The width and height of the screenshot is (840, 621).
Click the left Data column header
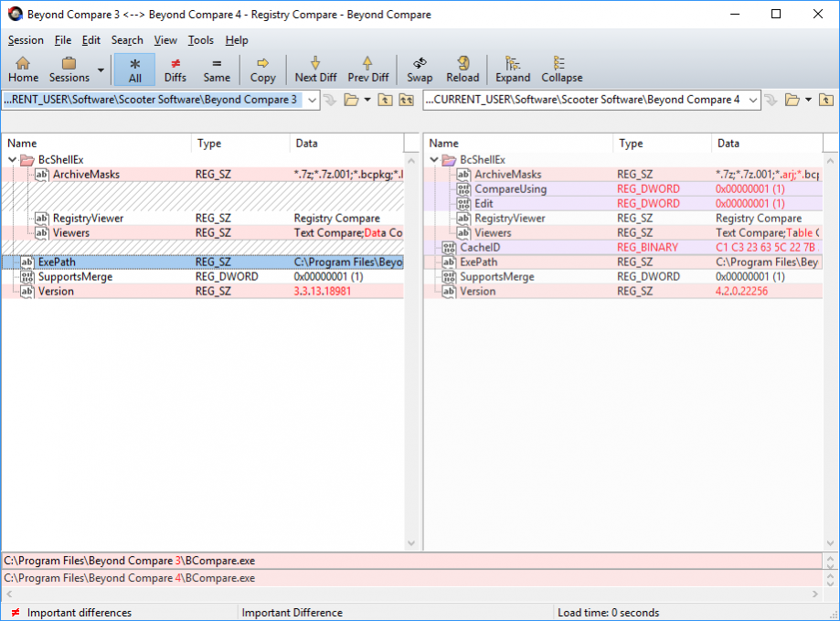(345, 144)
